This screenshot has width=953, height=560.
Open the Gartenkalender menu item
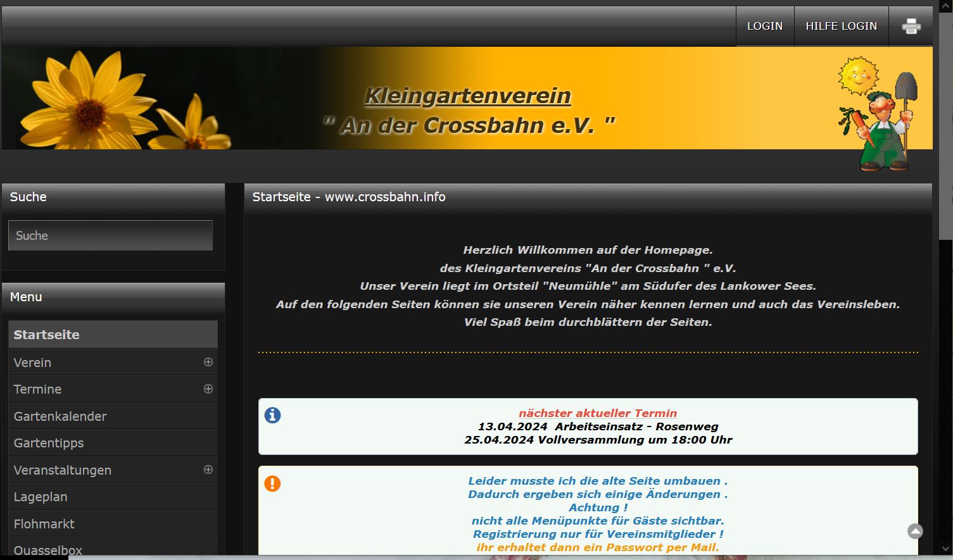point(60,416)
